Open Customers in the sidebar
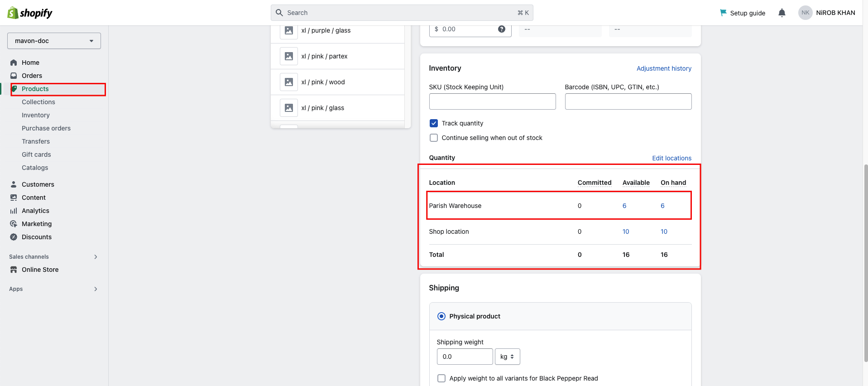The width and height of the screenshot is (868, 386). pyautogui.click(x=38, y=184)
